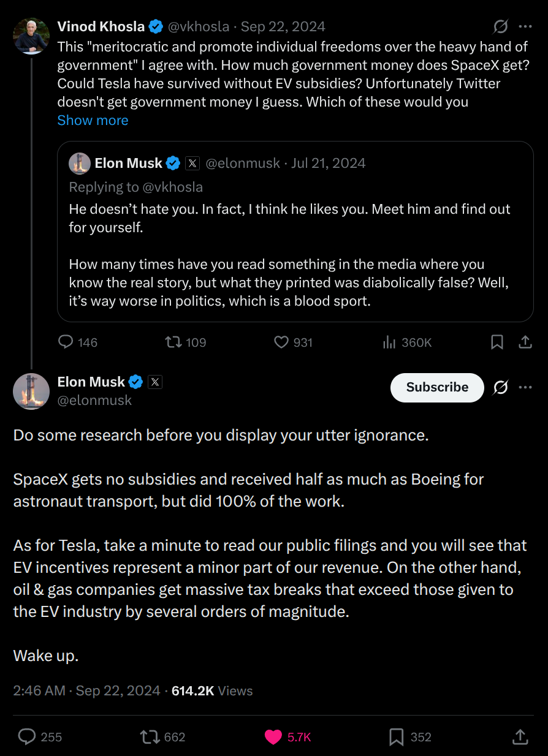548x756 pixels.
Task: Reply to Elon Musk's post with 255 replies
Action: (40, 736)
